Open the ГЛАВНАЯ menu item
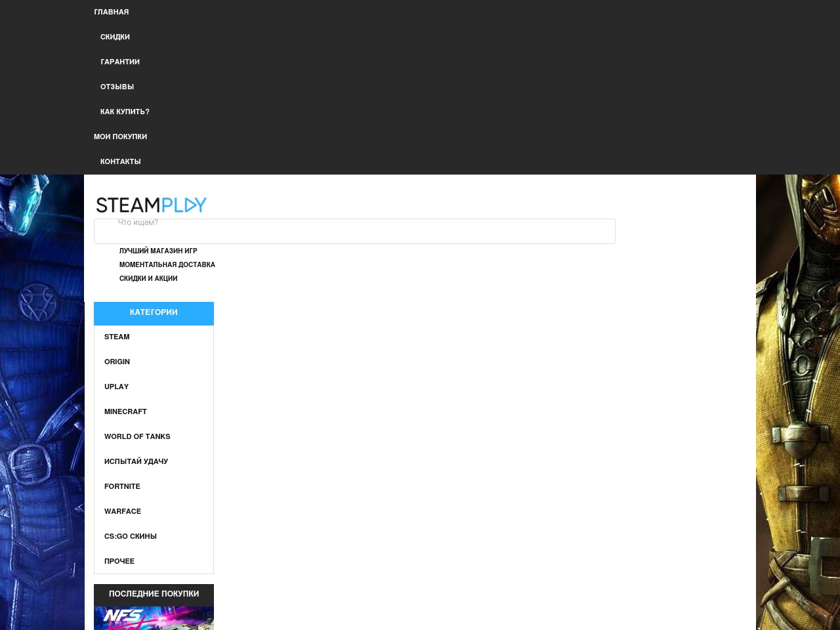The image size is (840, 630). [x=112, y=12]
